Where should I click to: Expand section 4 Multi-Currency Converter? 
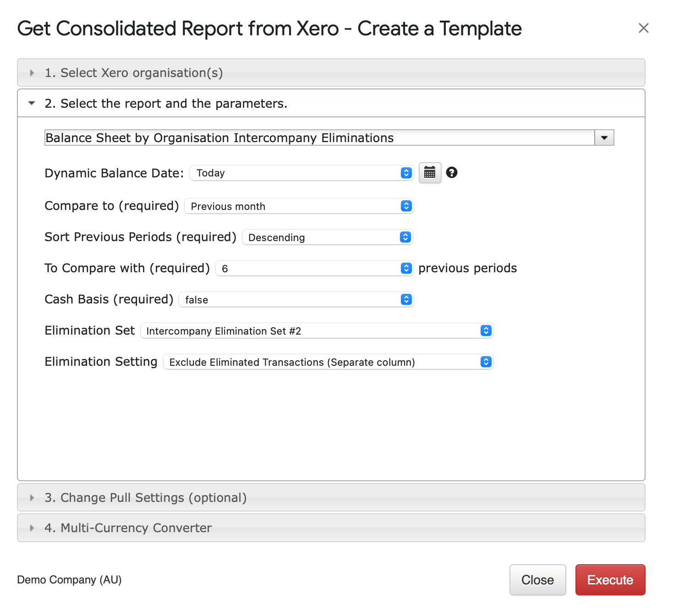tap(331, 528)
